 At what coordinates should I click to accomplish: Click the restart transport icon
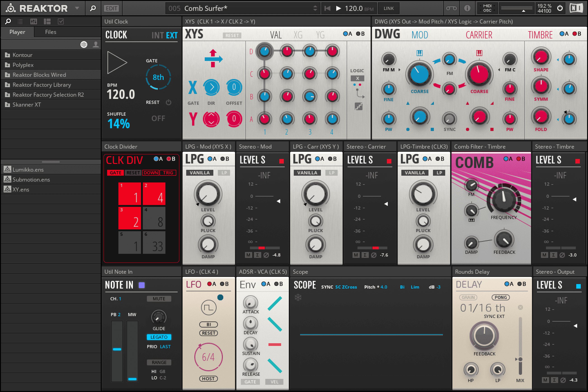(x=327, y=8)
